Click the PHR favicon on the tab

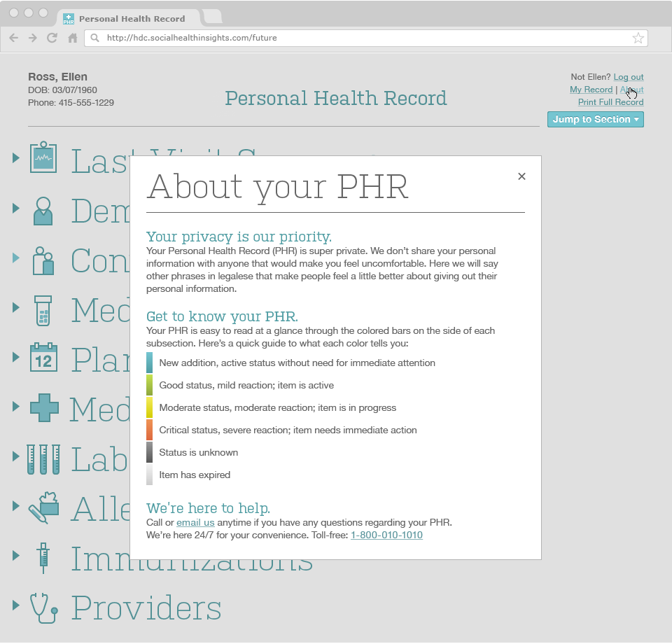click(x=69, y=19)
